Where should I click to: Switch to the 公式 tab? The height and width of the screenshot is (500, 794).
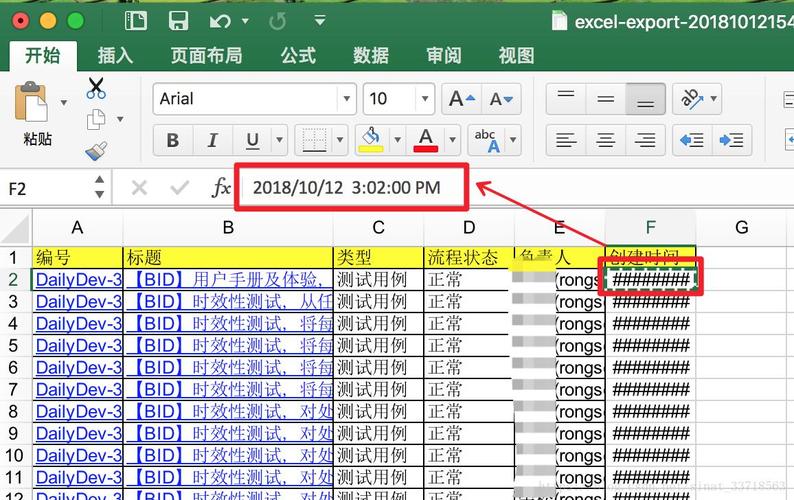[299, 56]
